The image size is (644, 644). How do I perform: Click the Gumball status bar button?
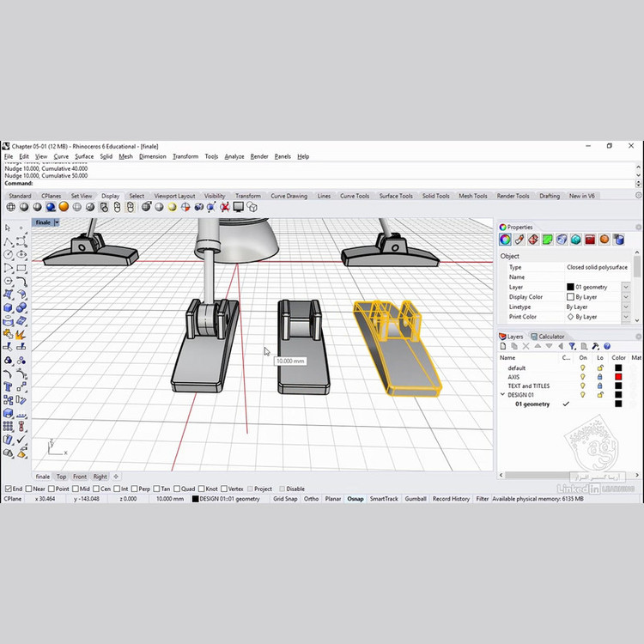pyautogui.click(x=415, y=499)
